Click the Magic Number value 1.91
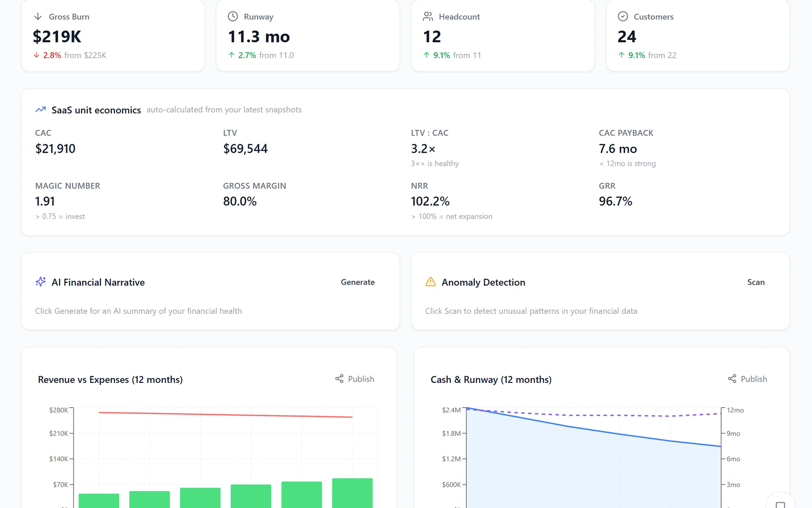 pos(45,201)
